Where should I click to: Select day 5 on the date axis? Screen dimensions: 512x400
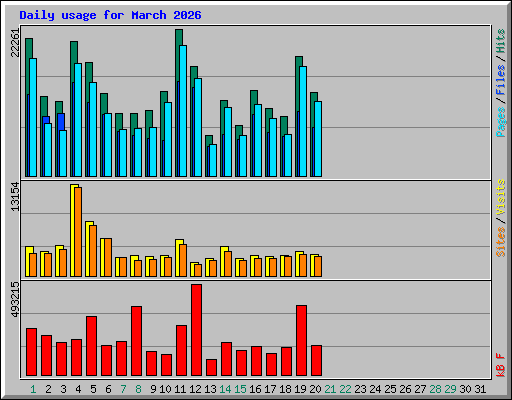click(x=93, y=389)
